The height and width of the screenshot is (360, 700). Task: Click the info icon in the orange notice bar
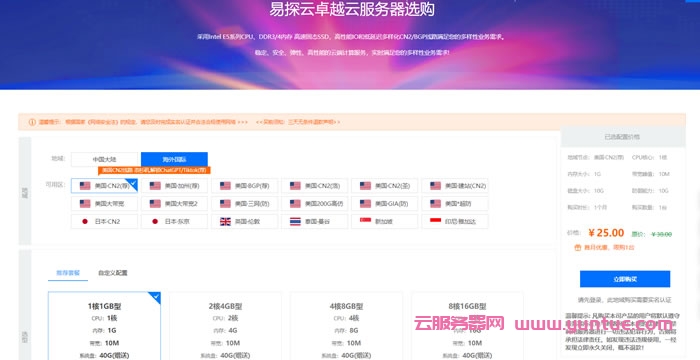pyautogui.click(x=32, y=122)
